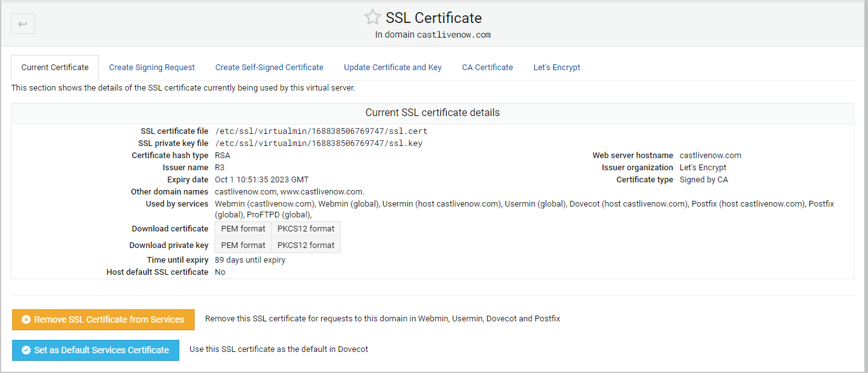Viewport: 868px width, 373px height.
Task: Download the private key in PKCS12 format
Action: [x=306, y=245]
